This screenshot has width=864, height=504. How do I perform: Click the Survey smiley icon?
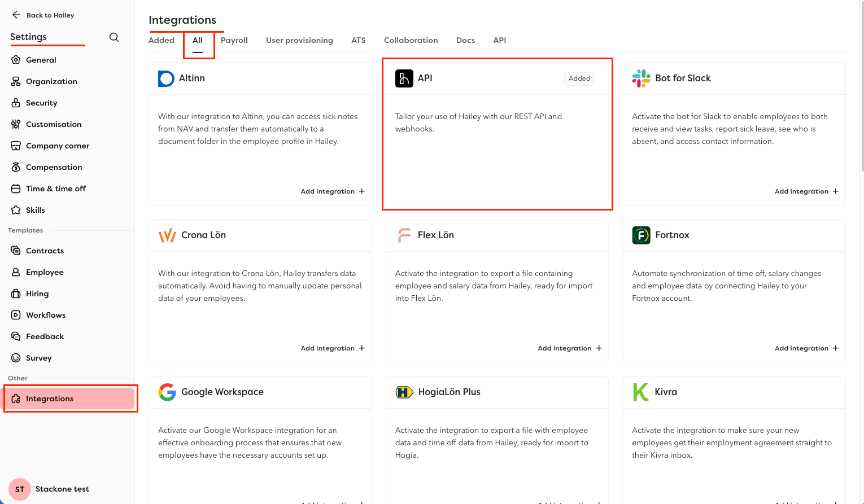16,358
